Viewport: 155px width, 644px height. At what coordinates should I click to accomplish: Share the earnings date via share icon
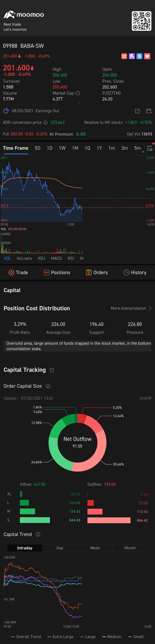click(x=137, y=111)
